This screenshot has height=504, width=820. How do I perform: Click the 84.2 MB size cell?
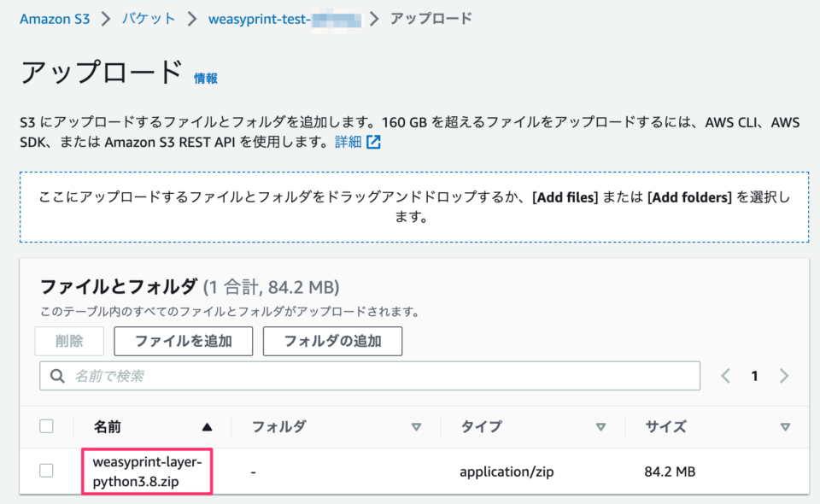[670, 472]
